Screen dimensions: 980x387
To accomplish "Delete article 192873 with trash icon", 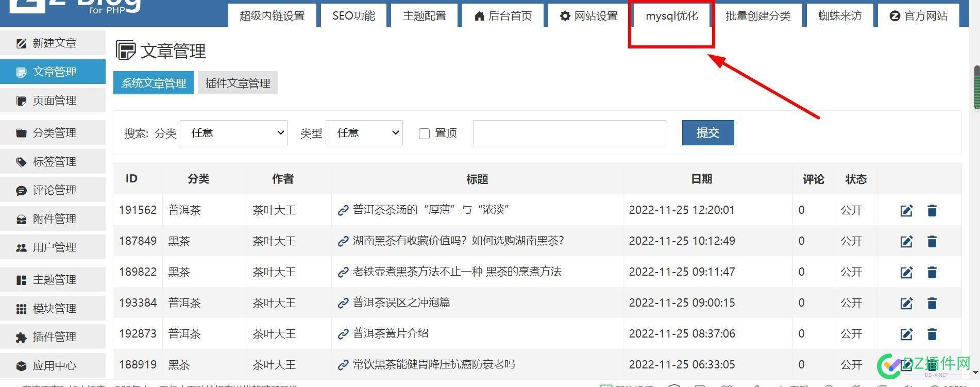I will [x=932, y=334].
